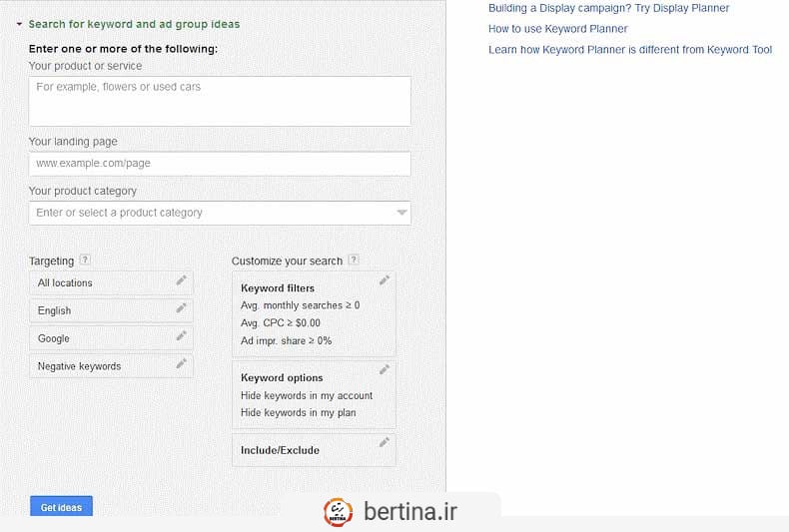Click the pencil icon beside All locations
Image resolution: width=789 pixels, height=532 pixels.
point(181,281)
